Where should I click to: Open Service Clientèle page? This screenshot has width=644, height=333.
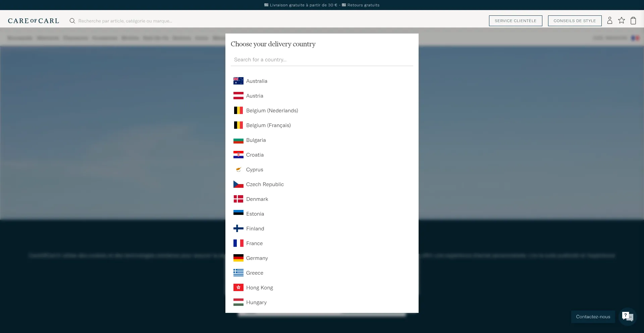tap(515, 21)
